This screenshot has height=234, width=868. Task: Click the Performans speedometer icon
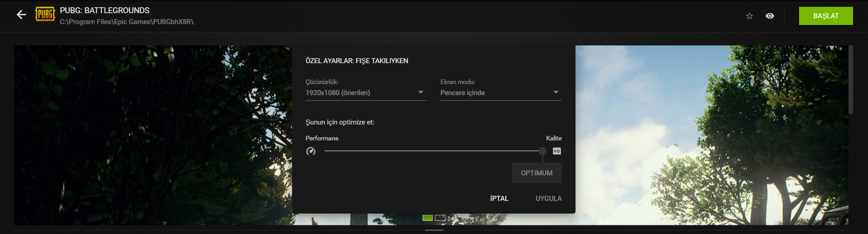[311, 151]
